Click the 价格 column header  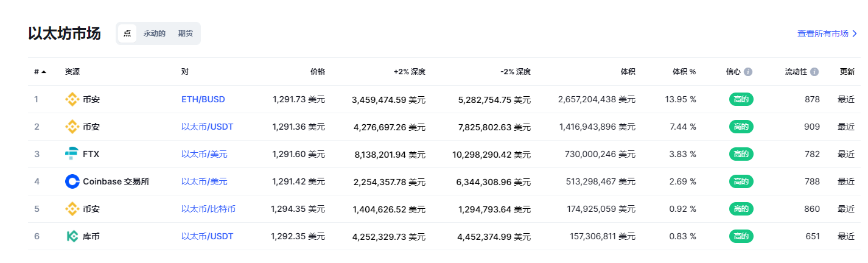tap(318, 72)
